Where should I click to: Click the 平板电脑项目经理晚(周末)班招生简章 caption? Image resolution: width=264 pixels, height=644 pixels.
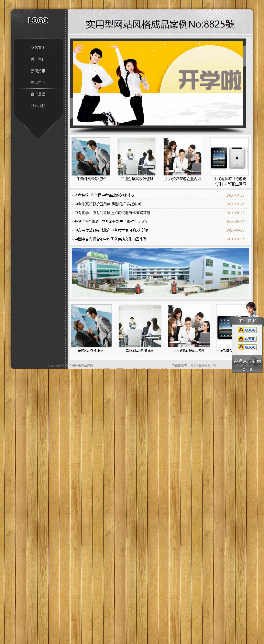point(230,182)
